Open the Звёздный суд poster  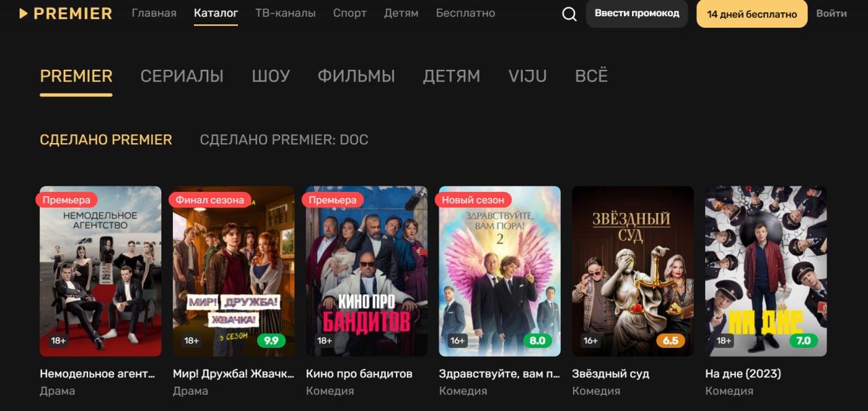pyautogui.click(x=633, y=271)
